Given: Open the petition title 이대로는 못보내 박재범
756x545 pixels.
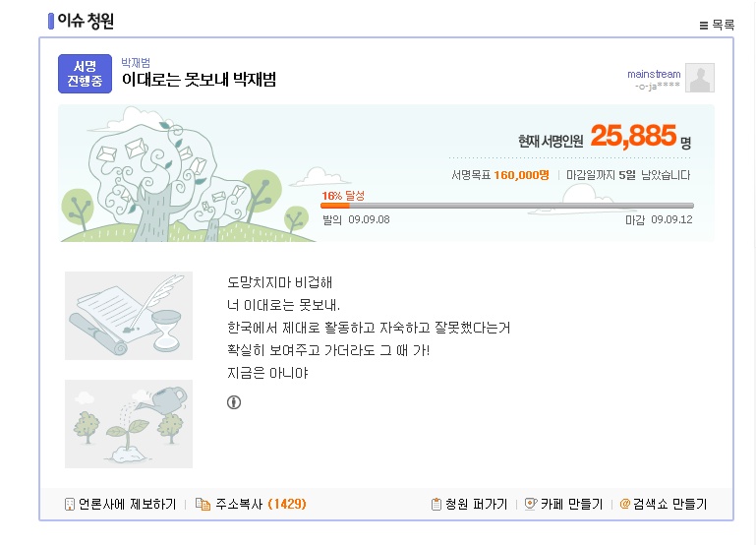Looking at the screenshot, I should (x=199, y=80).
